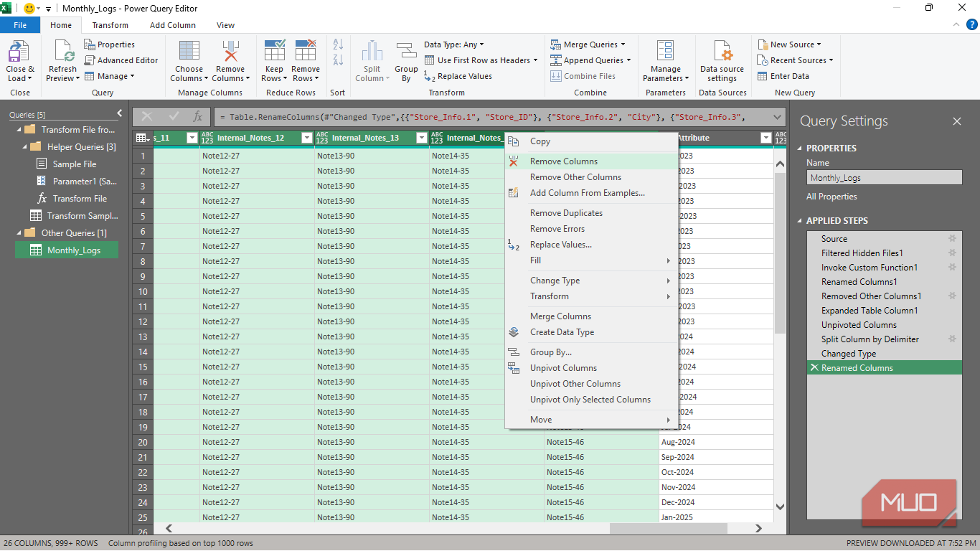Collapse the Queries pane with the chevron

coord(119,113)
